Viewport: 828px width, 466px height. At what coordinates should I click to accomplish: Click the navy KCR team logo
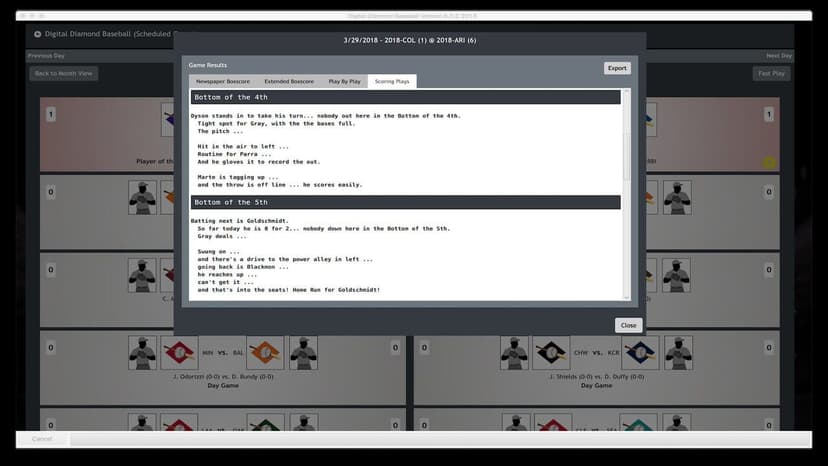tap(640, 352)
